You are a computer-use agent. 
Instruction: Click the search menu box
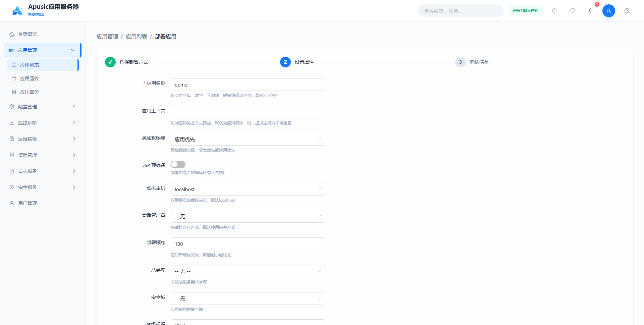(x=460, y=11)
